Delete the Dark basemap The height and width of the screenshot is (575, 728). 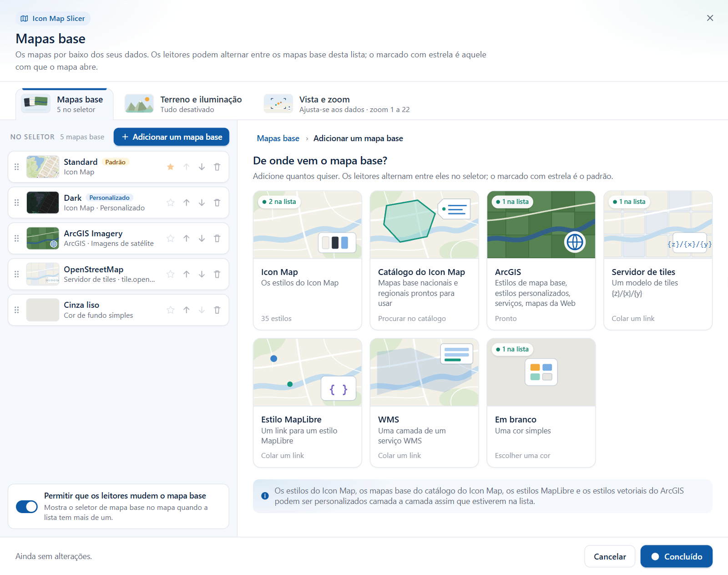point(217,203)
